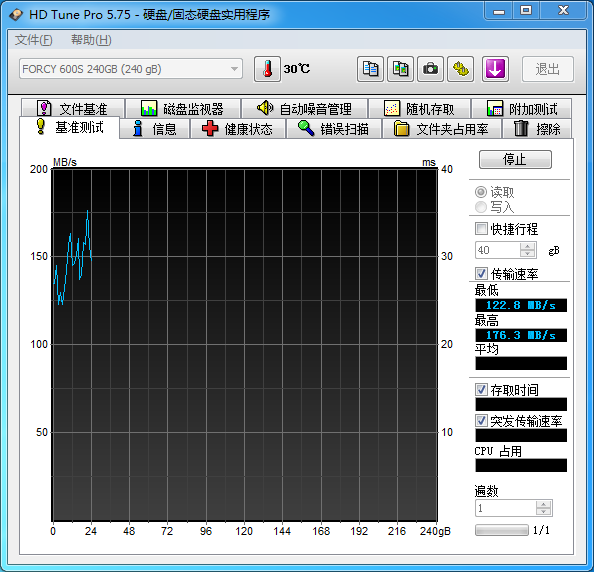594x572 pixels.
Task: Click the purple download arrow icon
Action: coord(495,69)
